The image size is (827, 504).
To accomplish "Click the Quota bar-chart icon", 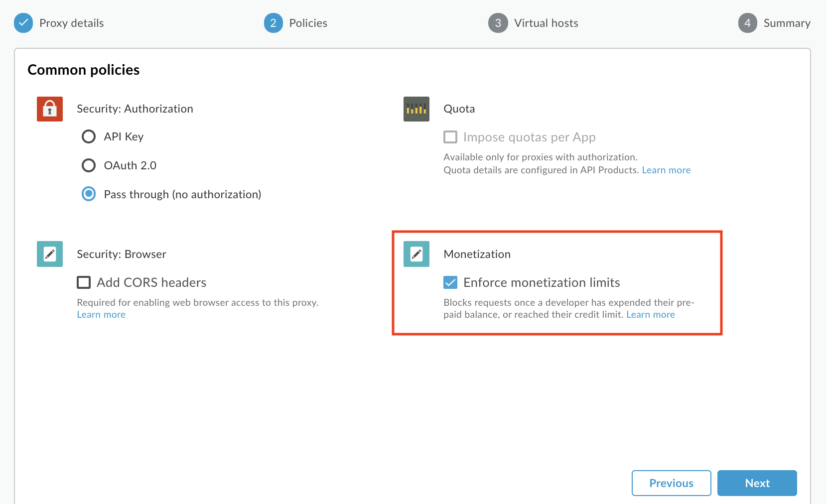I will click(416, 109).
